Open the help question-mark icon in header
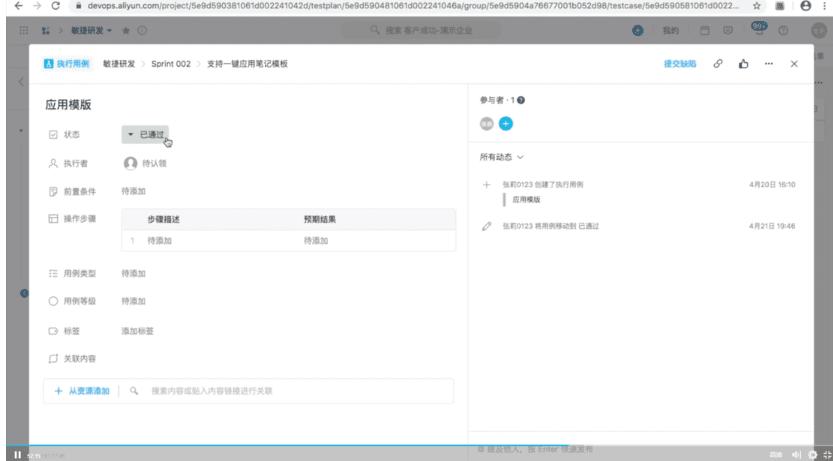 pos(784,31)
